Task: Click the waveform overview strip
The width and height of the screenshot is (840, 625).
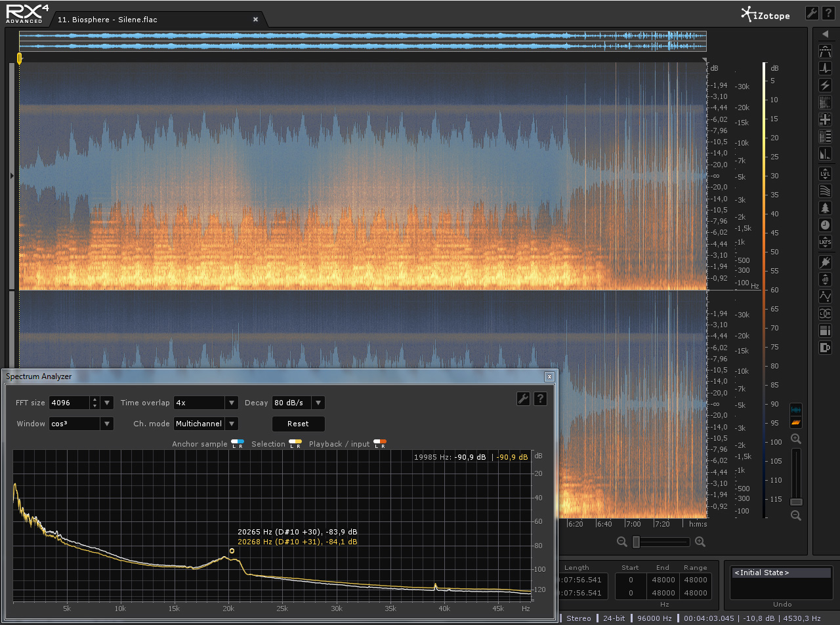Action: (363, 41)
